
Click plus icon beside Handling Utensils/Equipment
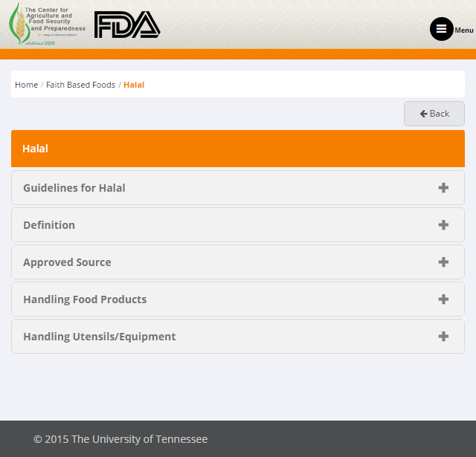(x=443, y=337)
